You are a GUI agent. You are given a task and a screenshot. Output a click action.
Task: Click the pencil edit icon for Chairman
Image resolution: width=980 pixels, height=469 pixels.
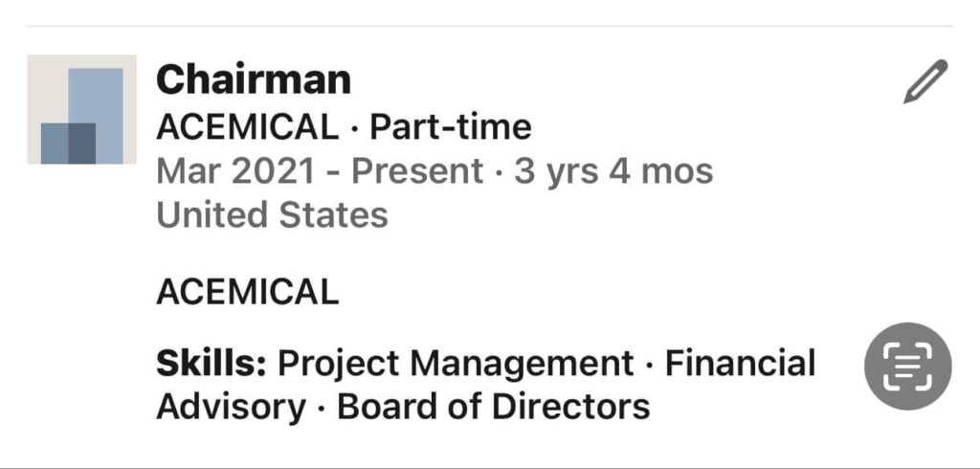[924, 82]
